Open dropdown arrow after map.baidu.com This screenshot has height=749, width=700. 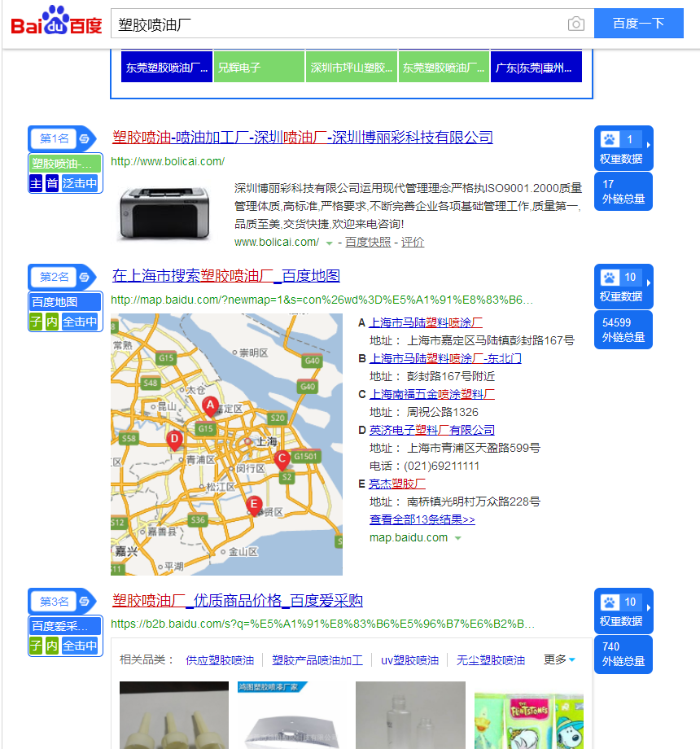pos(458,538)
